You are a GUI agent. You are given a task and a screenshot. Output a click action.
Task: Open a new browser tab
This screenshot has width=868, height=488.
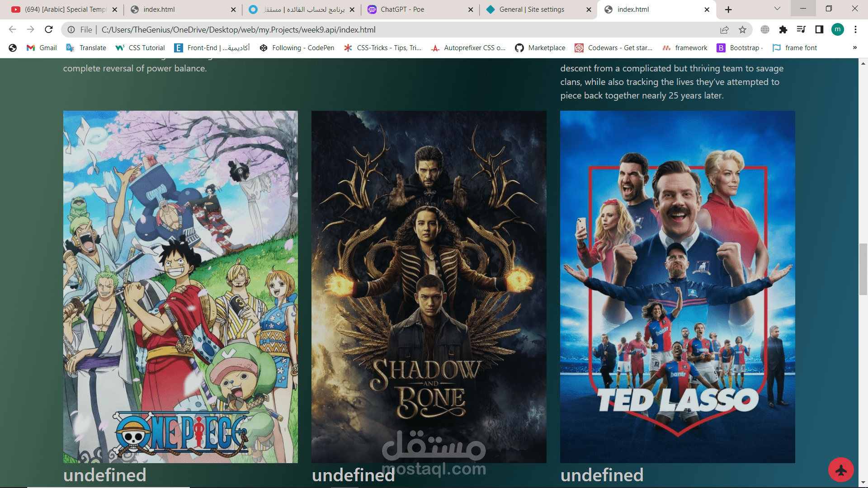click(728, 9)
